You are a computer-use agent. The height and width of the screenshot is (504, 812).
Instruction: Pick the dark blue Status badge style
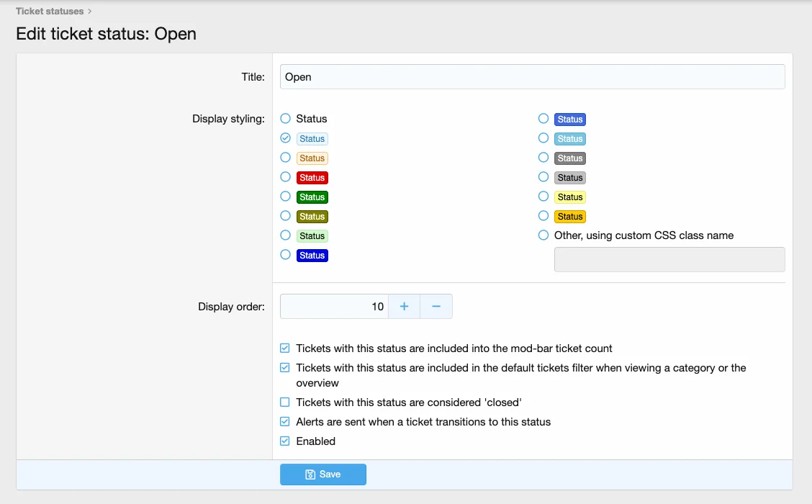point(286,255)
